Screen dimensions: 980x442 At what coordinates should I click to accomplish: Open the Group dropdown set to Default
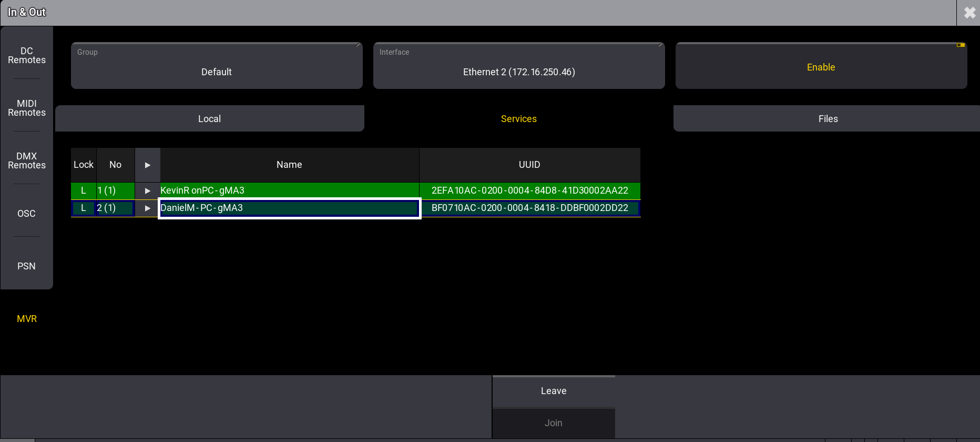tap(217, 66)
